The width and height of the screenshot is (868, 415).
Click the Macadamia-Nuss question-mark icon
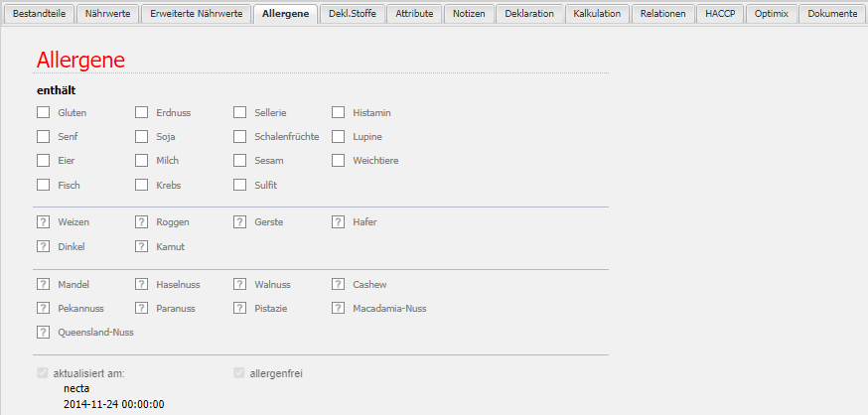tap(338, 308)
